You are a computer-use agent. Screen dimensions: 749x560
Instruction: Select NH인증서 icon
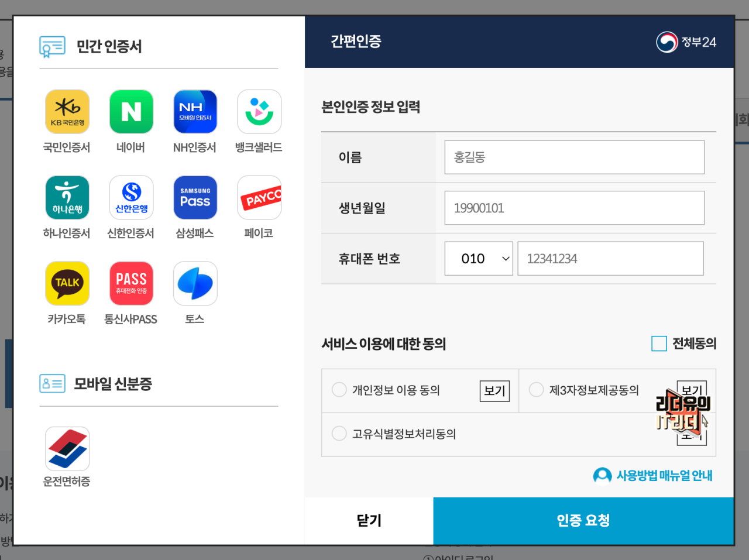coord(195,112)
